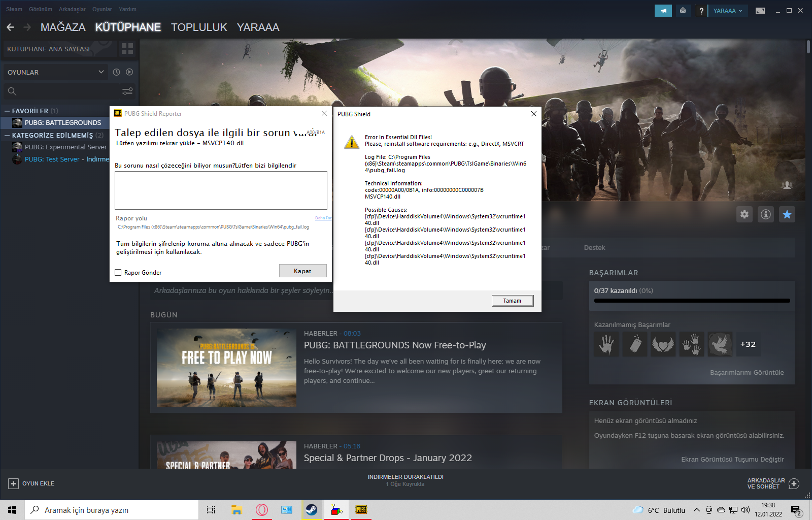Click Tamam in the PUBG Shield dialog

pos(513,301)
